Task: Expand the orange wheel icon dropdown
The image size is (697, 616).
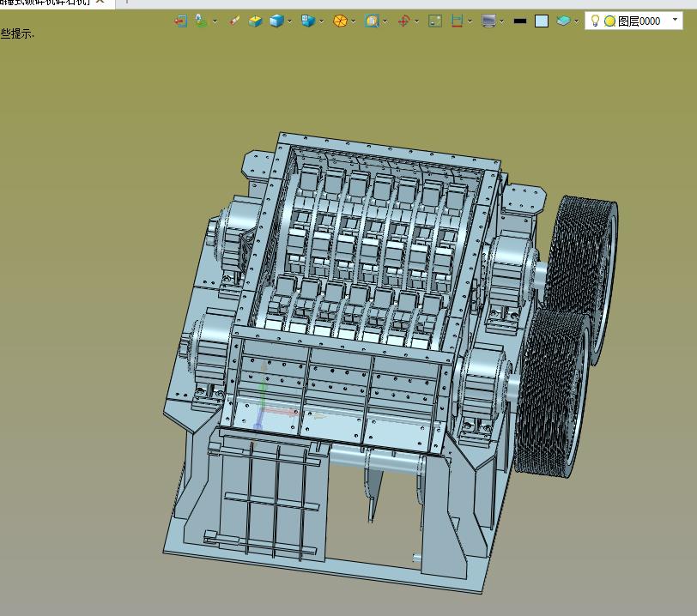Action: pyautogui.click(x=354, y=21)
